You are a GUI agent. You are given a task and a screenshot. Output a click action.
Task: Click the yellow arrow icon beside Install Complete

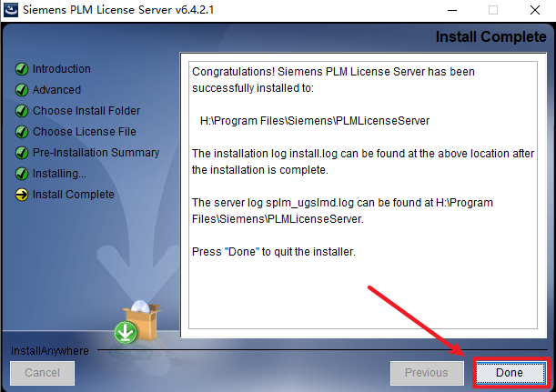(x=22, y=195)
